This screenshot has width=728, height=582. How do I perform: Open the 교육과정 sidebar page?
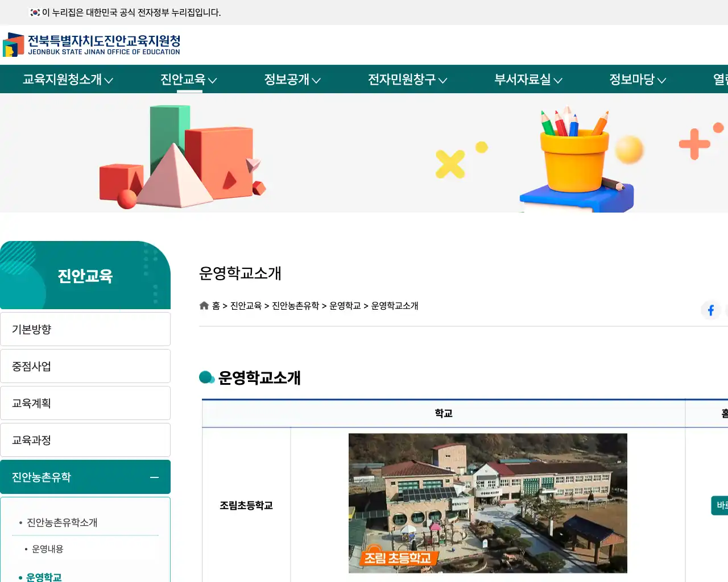pos(85,439)
